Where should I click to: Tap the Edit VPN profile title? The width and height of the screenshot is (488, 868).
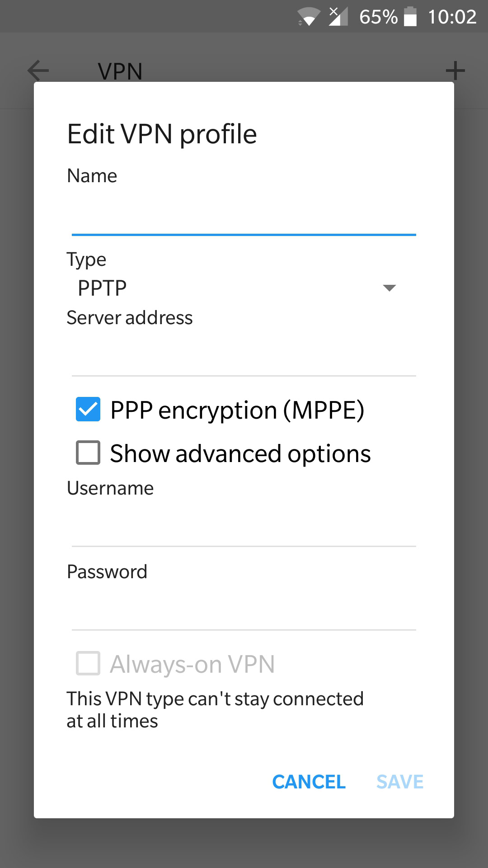click(x=162, y=134)
